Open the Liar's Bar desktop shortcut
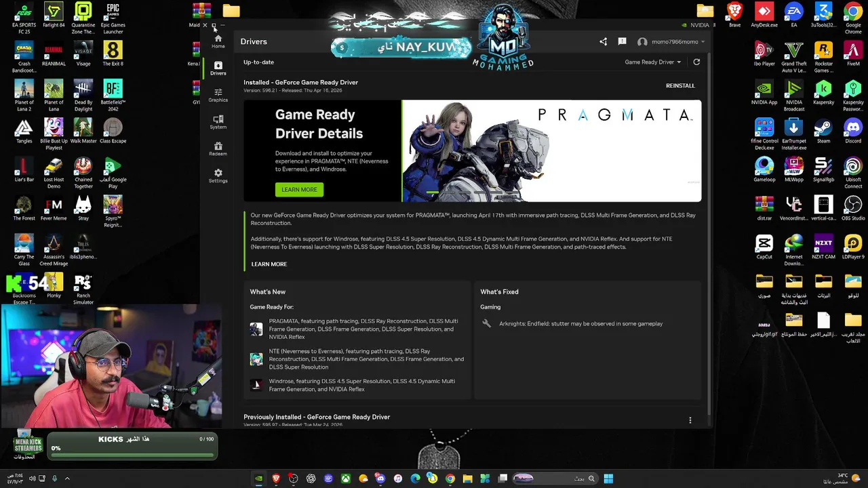Viewport: 868px width, 488px height. point(24,170)
